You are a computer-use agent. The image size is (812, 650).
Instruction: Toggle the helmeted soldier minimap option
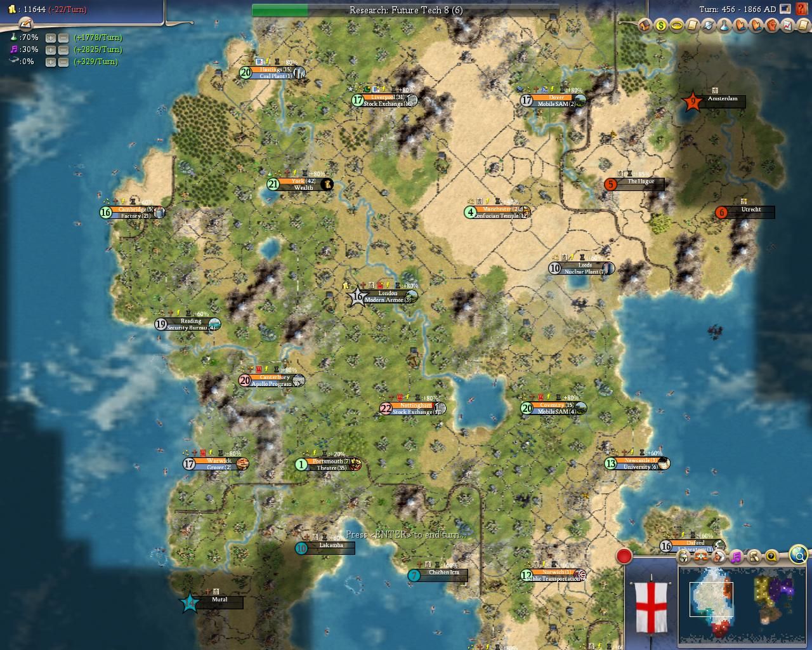point(683,557)
